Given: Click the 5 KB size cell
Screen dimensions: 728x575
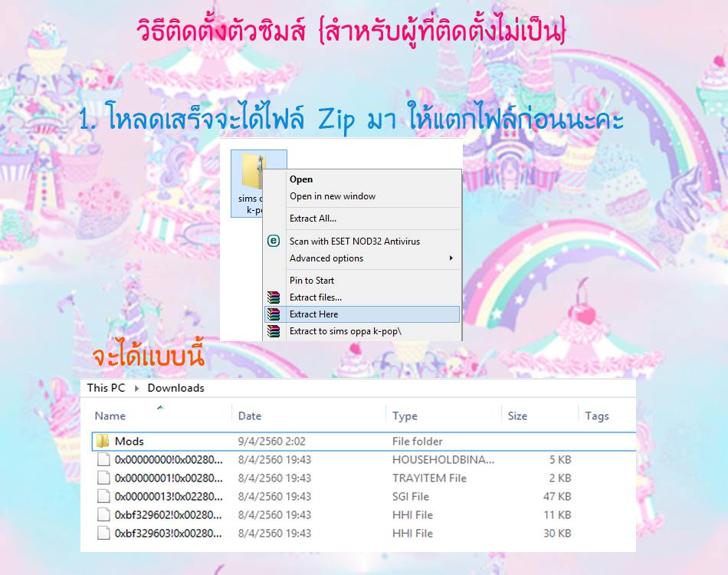Looking at the screenshot, I should [x=560, y=460].
